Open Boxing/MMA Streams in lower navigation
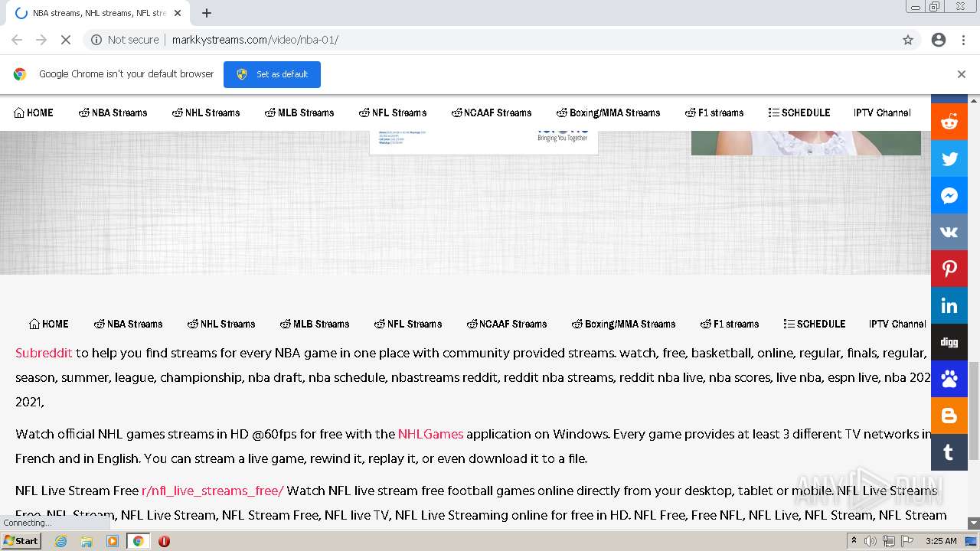980x551 pixels. pyautogui.click(x=624, y=324)
